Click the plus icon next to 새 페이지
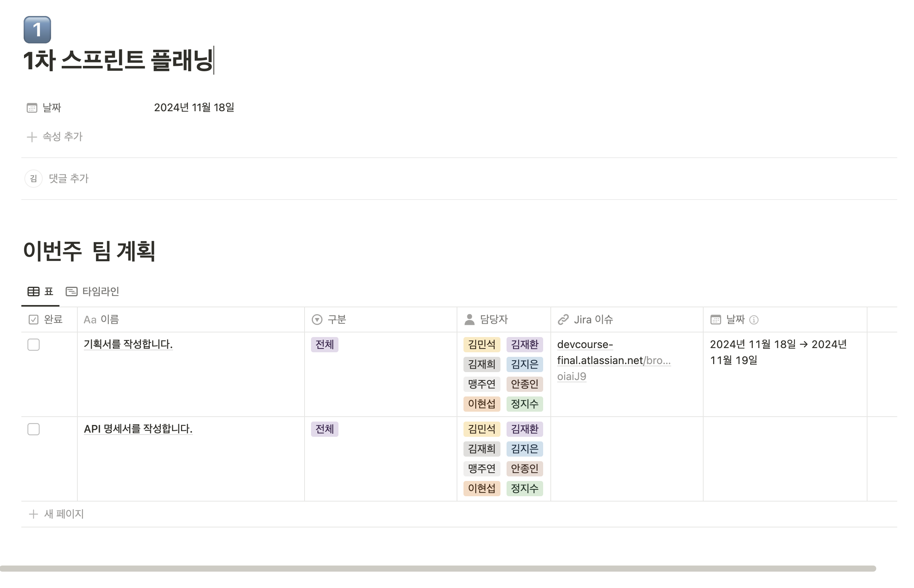 pos(33,514)
